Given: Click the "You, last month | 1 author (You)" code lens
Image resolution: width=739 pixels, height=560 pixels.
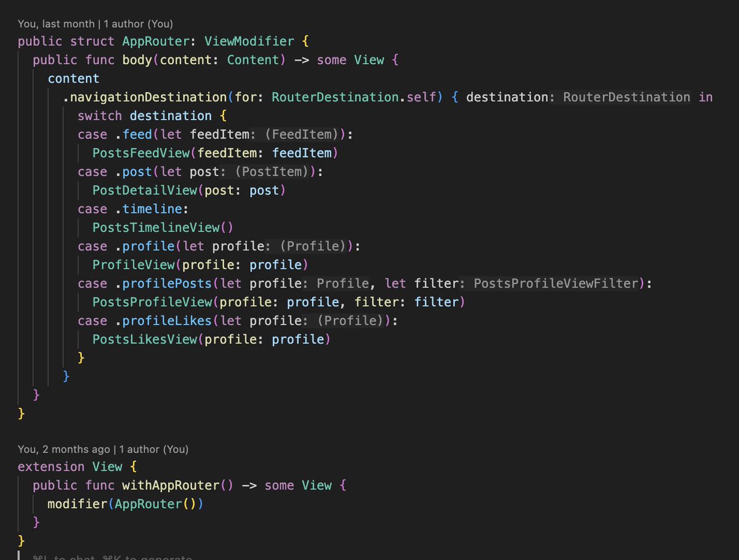Looking at the screenshot, I should [95, 24].
